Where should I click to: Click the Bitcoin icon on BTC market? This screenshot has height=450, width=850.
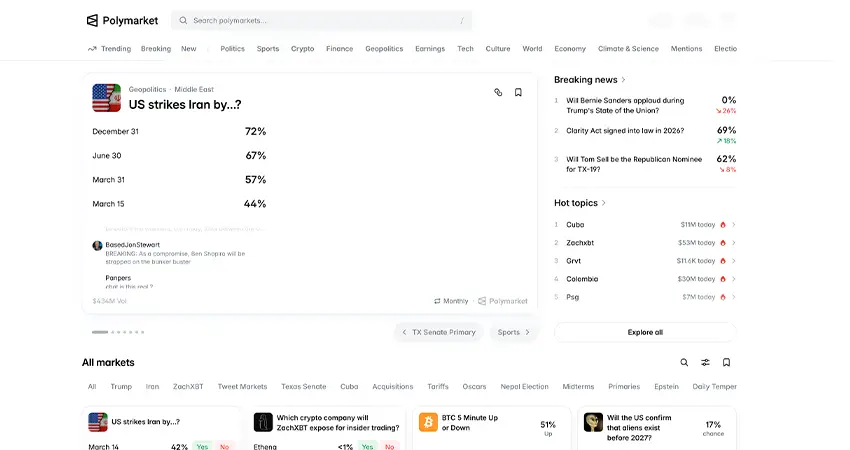coord(428,422)
